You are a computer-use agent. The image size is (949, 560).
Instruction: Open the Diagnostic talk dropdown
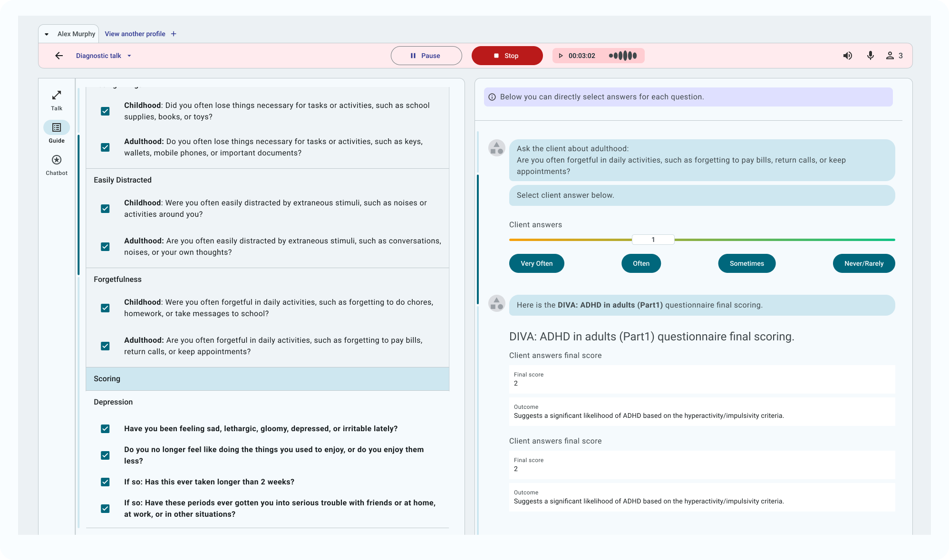point(128,56)
